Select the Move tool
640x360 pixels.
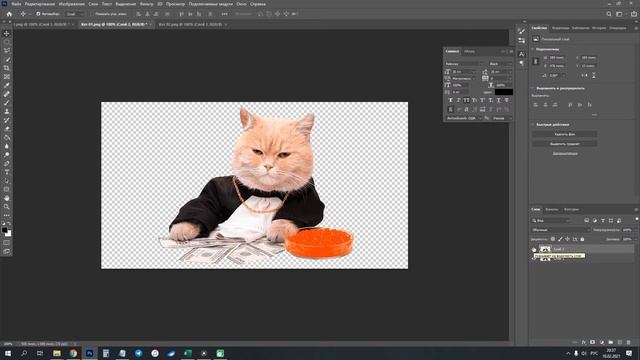[7, 33]
